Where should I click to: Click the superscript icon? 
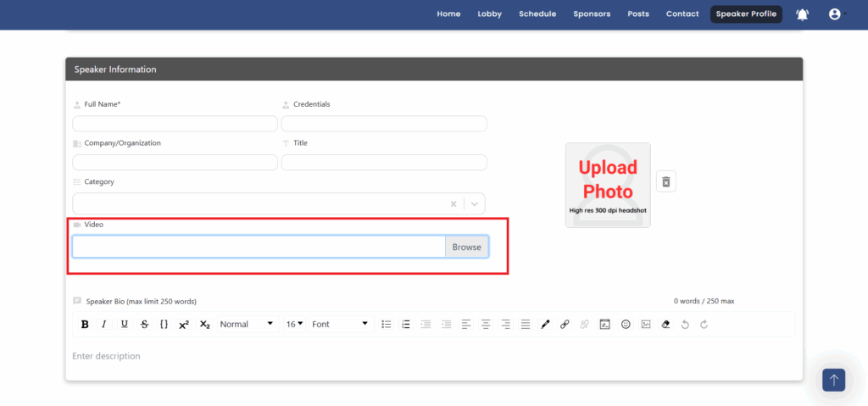(x=184, y=325)
